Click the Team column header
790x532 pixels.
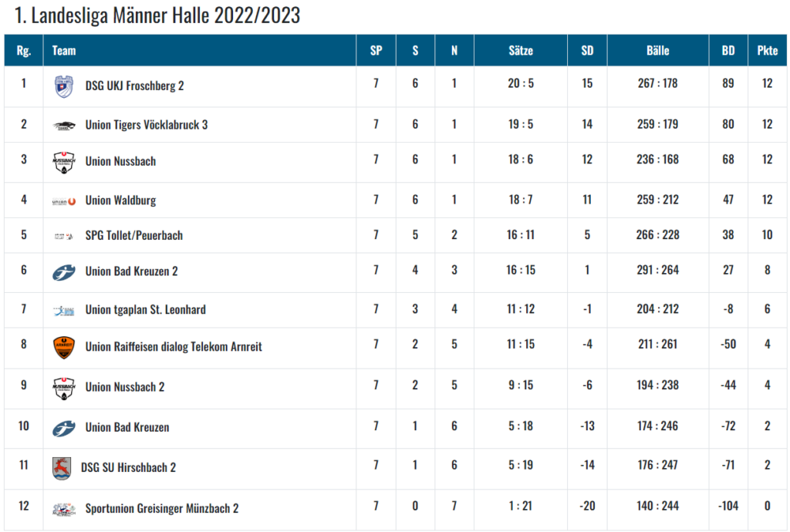pyautogui.click(x=64, y=50)
